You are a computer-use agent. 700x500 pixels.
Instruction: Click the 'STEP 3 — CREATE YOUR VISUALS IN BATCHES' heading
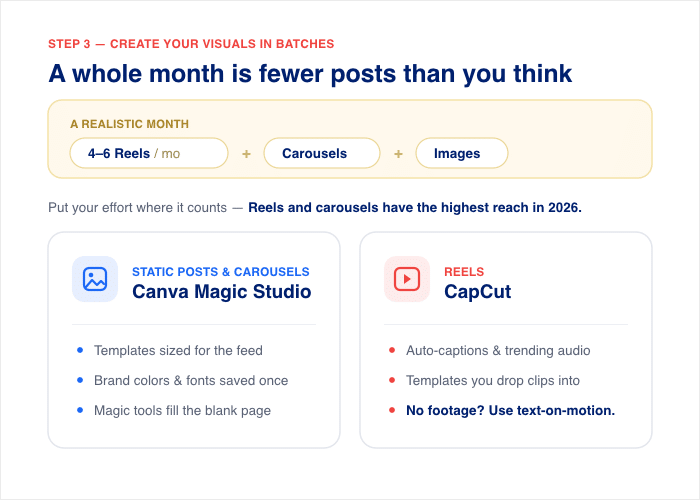point(191,44)
